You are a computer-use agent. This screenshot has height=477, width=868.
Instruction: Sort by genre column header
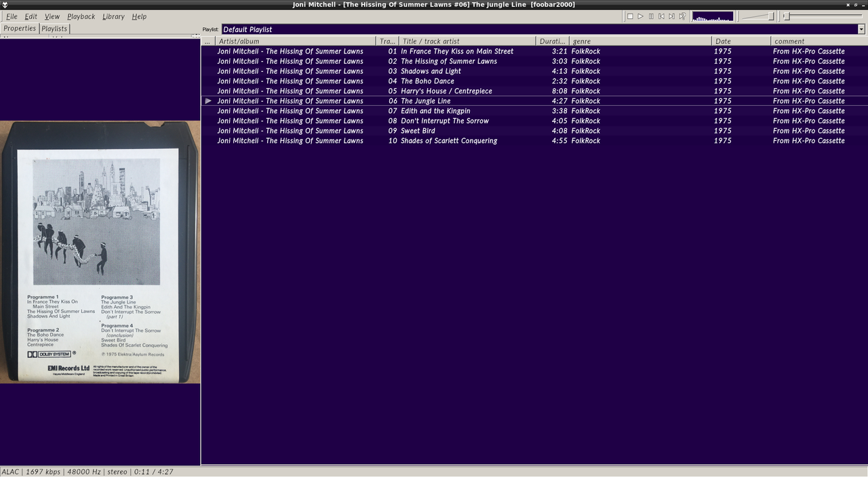click(x=641, y=41)
